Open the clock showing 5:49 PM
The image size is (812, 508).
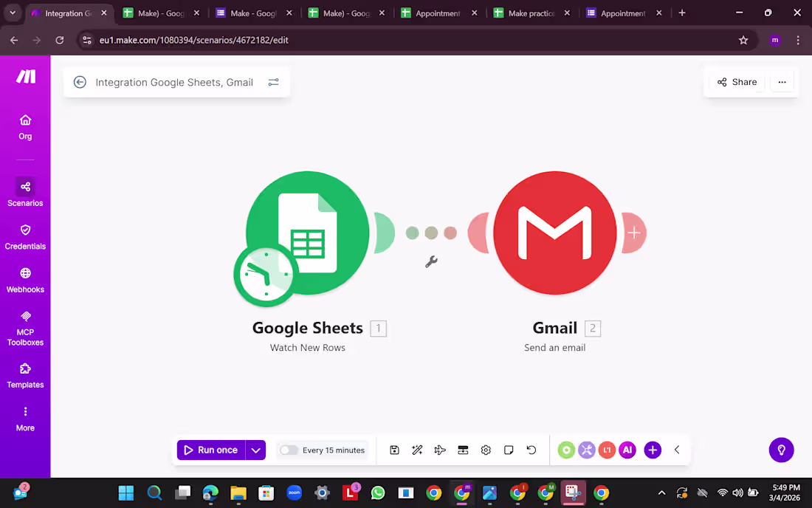785,492
